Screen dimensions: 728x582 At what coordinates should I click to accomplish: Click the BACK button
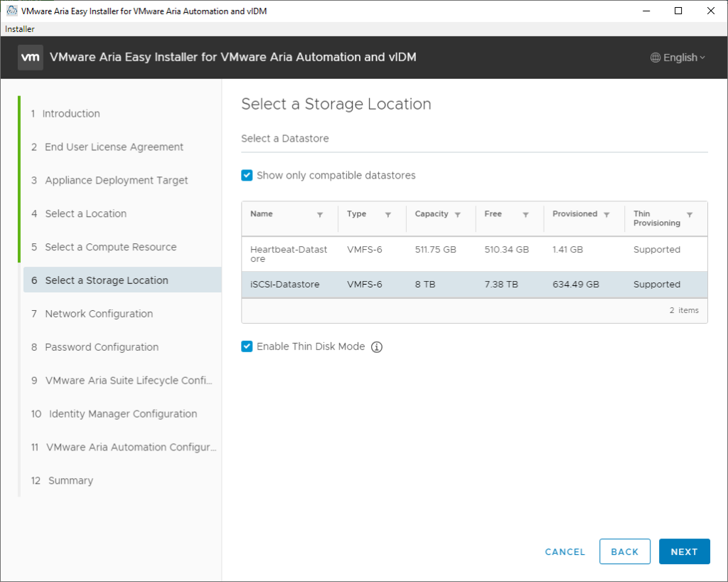[x=624, y=551]
